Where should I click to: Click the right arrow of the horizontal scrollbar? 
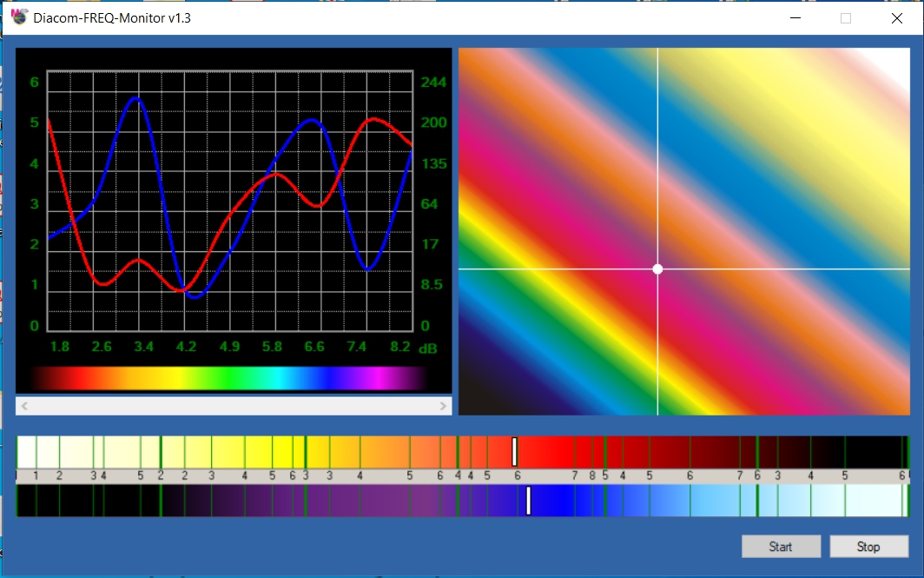click(x=443, y=406)
